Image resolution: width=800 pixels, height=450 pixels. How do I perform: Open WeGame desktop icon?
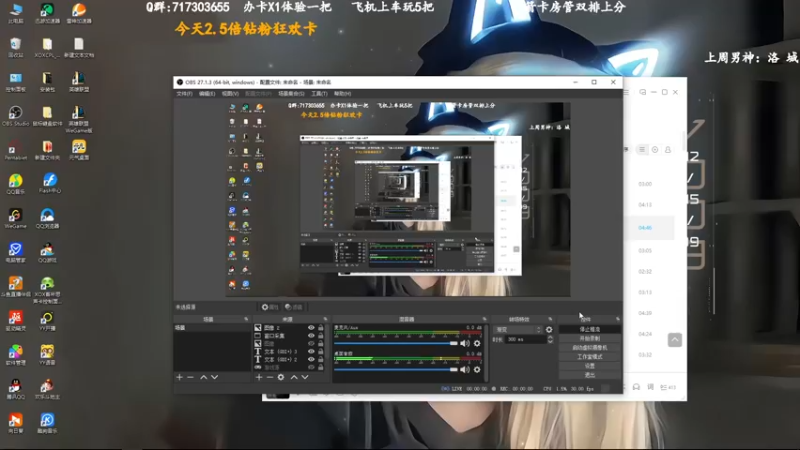point(15,218)
